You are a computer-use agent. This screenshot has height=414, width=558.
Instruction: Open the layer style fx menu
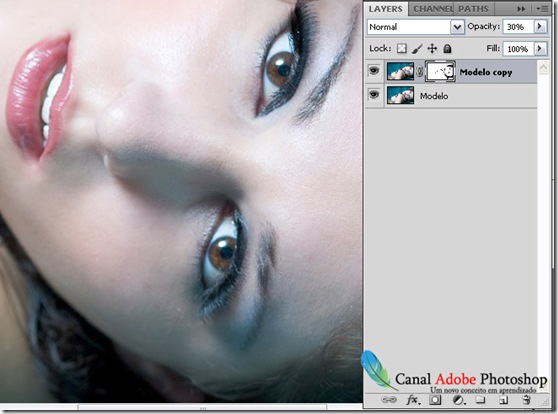tap(413, 400)
